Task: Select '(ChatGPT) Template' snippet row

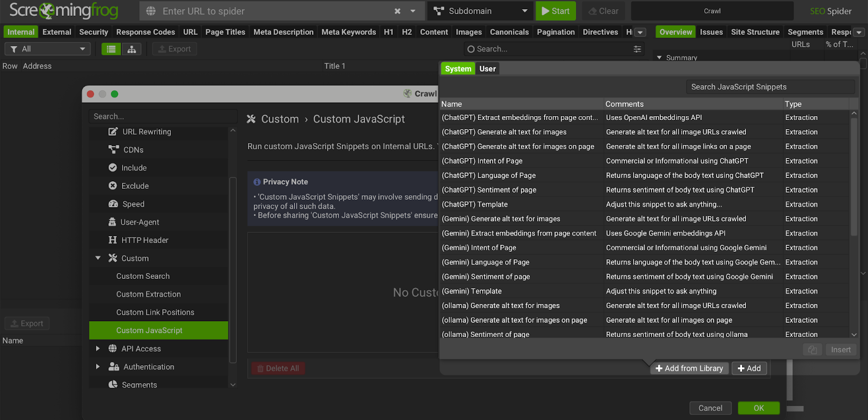Action: [x=644, y=205]
